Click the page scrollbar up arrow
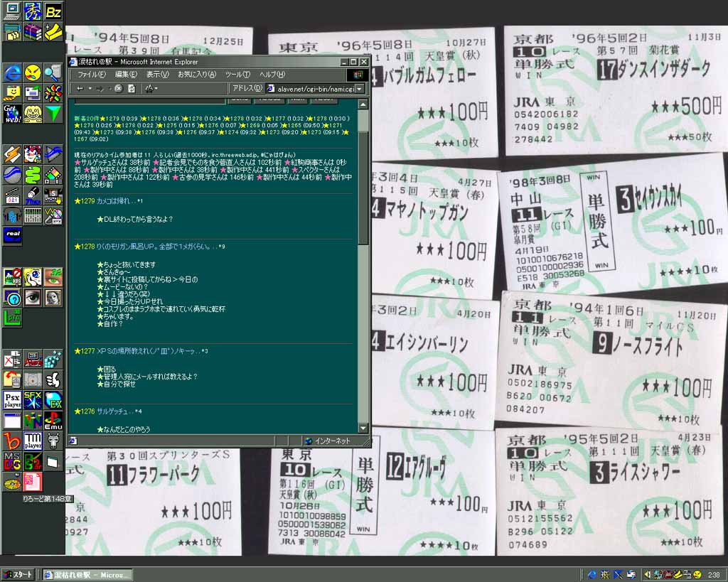This screenshot has width=728, height=582. pos(363,104)
